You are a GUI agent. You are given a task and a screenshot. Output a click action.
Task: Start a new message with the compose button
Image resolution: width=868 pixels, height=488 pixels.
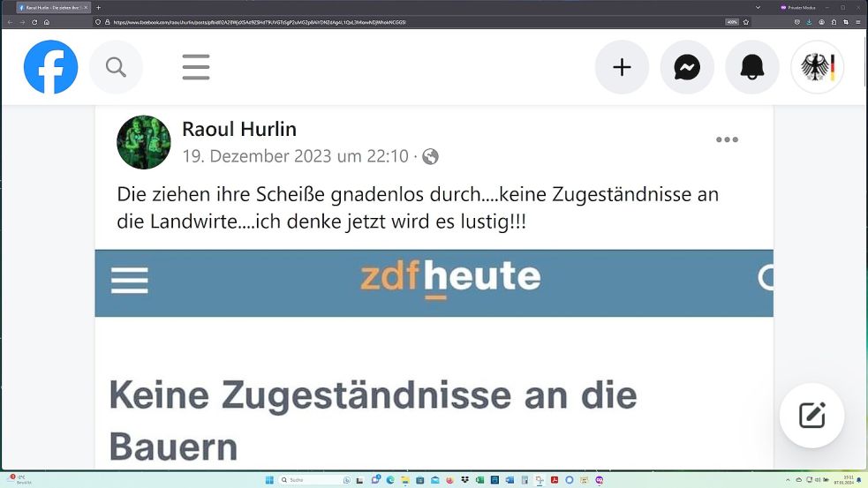(x=812, y=415)
